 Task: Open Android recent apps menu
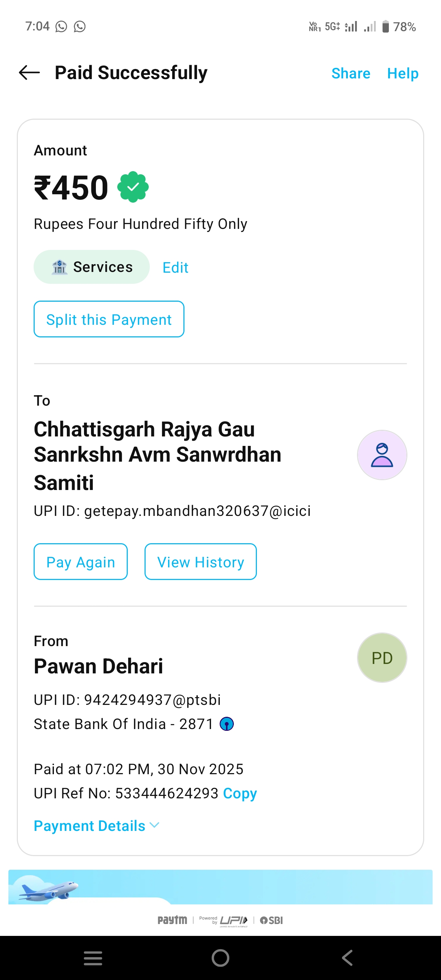pyautogui.click(x=93, y=958)
